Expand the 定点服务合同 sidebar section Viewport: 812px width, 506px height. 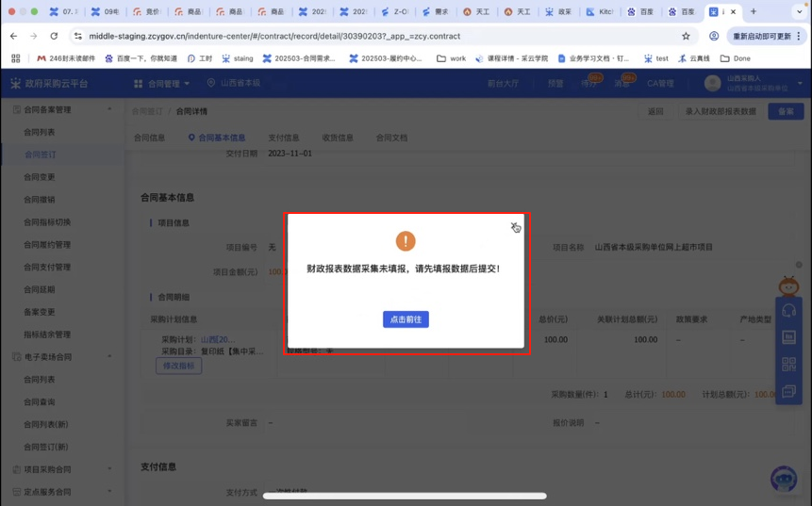pyautogui.click(x=109, y=492)
